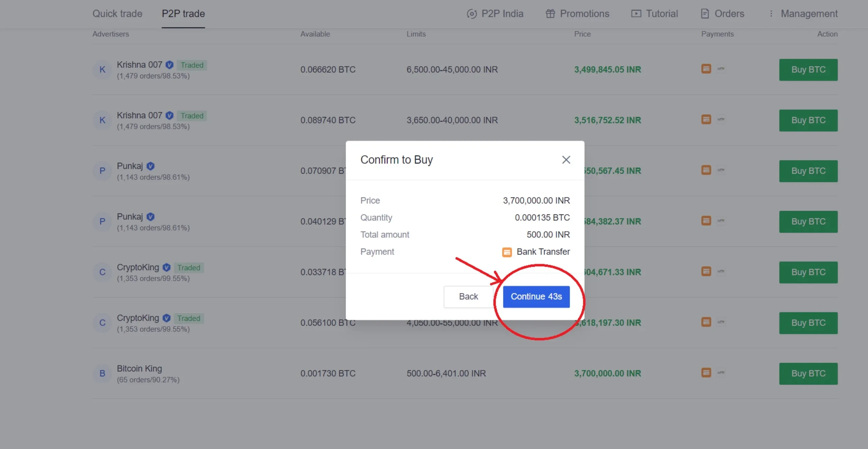The width and height of the screenshot is (868, 449).
Task: Click limits 500.00-6,401.00 INR
Action: point(446,373)
